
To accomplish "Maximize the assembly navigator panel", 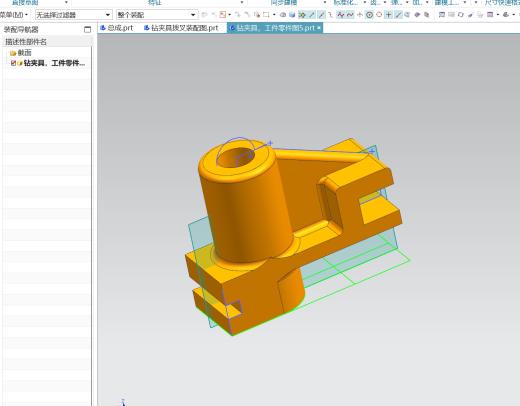I will [87, 30].
